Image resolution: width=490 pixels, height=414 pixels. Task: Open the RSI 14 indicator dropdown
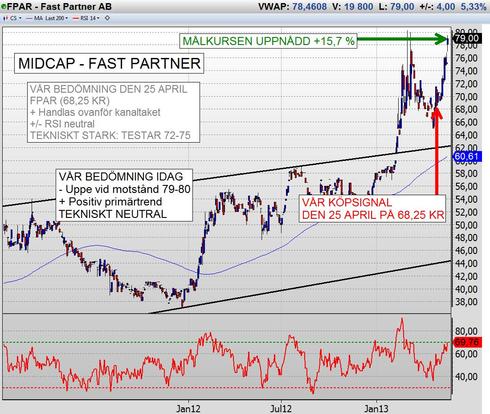[x=86, y=18]
